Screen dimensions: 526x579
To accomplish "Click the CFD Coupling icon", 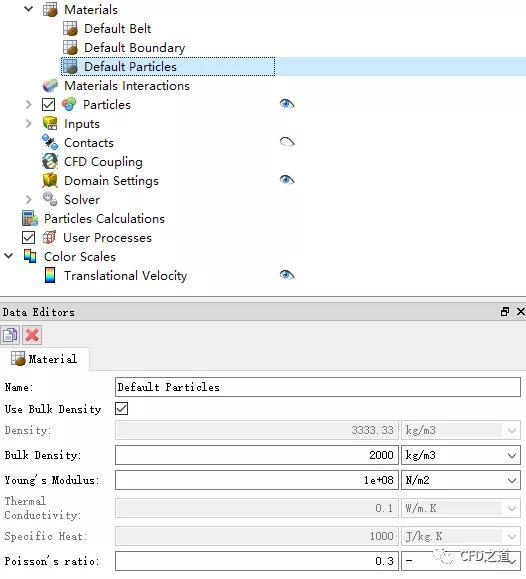I will 50,161.
